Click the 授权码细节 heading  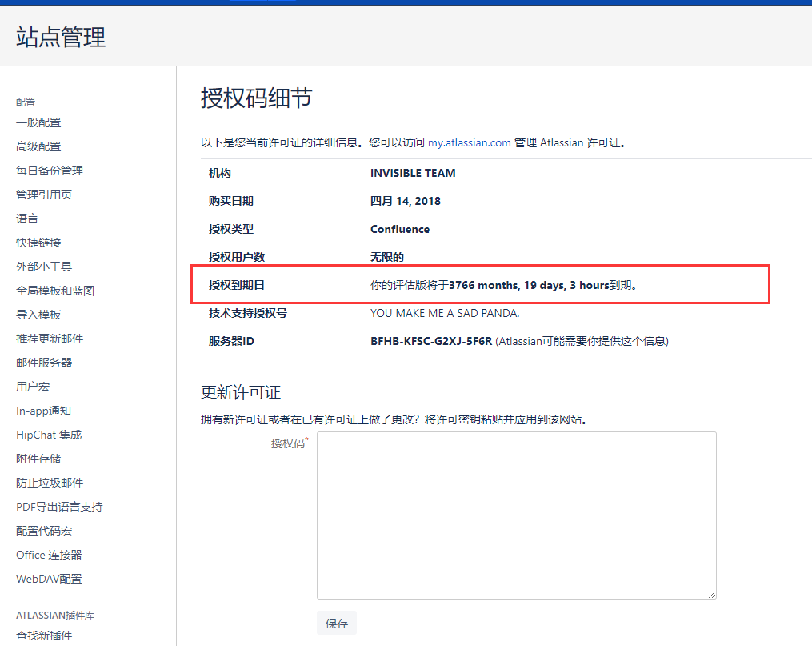click(x=256, y=98)
